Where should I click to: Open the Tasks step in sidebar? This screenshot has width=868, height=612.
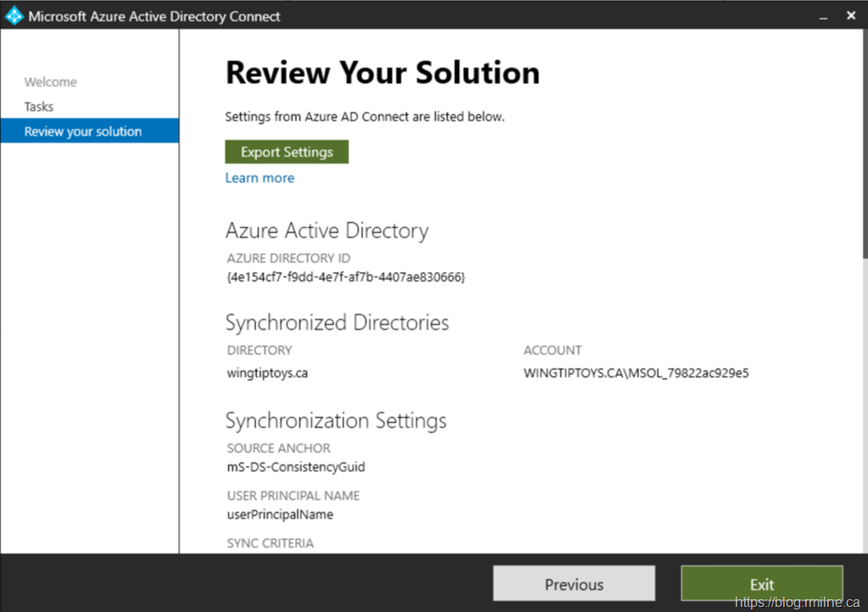[x=39, y=107]
